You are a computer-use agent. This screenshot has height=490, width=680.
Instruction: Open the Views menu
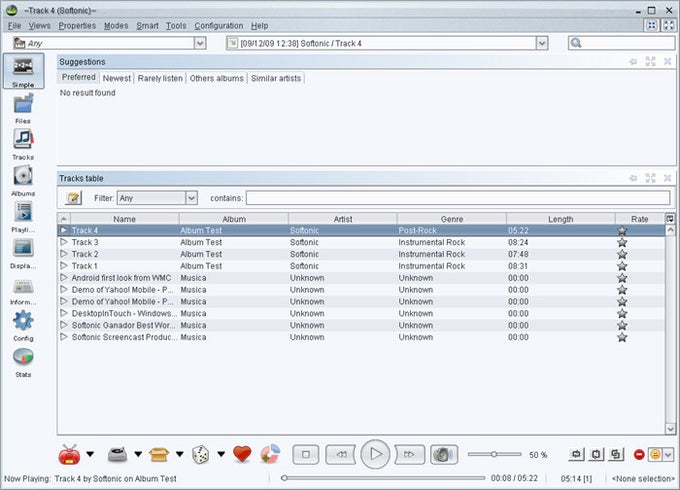(x=39, y=26)
